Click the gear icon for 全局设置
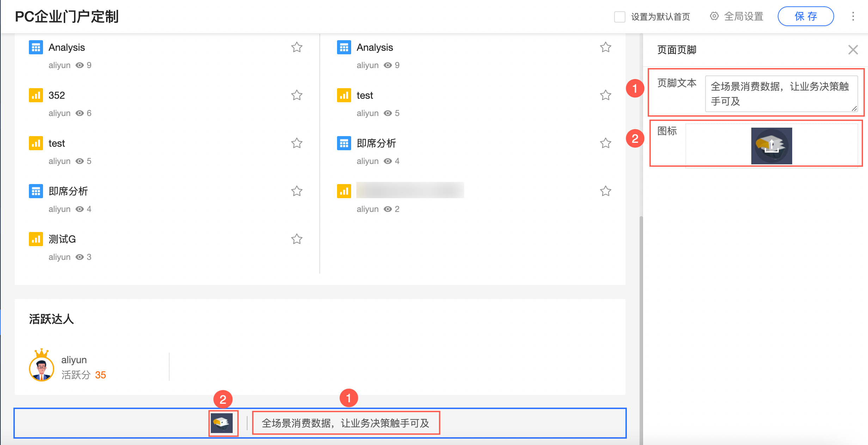868x445 pixels. (x=714, y=16)
